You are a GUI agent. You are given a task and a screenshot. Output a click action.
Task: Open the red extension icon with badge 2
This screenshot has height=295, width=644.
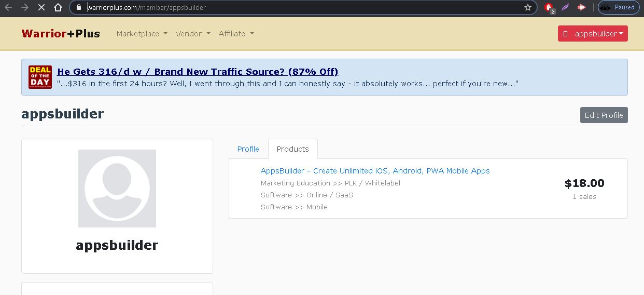point(550,8)
